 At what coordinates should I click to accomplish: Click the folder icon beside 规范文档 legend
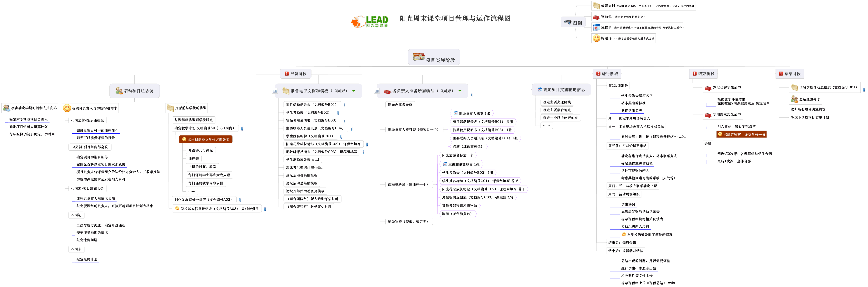pyautogui.click(x=596, y=6)
